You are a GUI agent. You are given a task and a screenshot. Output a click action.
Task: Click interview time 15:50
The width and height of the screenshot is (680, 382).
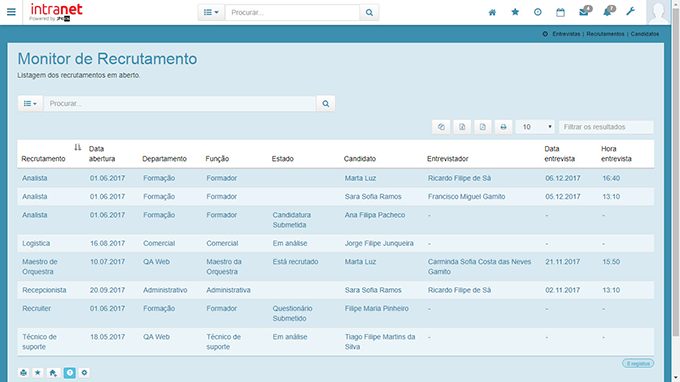tap(611, 262)
